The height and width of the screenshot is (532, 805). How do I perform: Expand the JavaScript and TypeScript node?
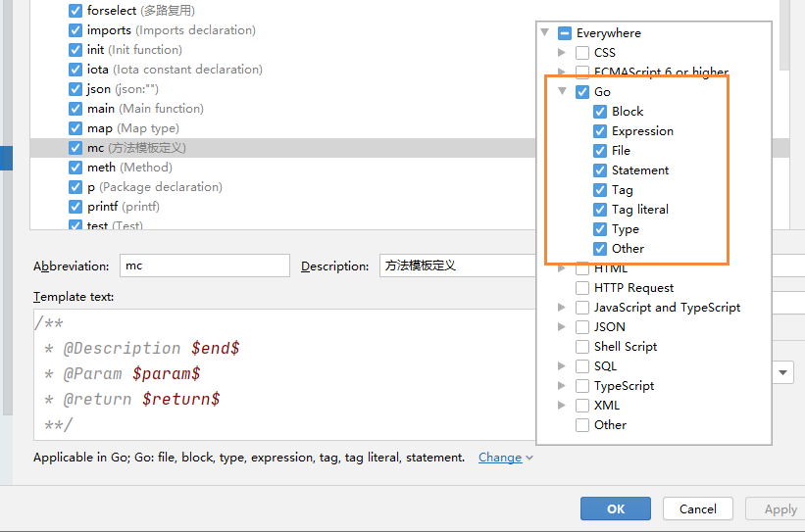(x=562, y=308)
